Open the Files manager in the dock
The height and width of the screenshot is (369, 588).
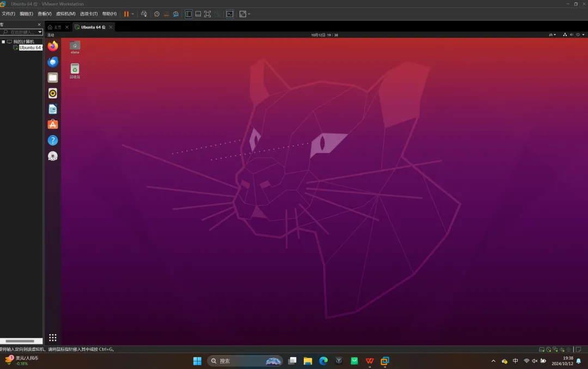click(x=53, y=77)
